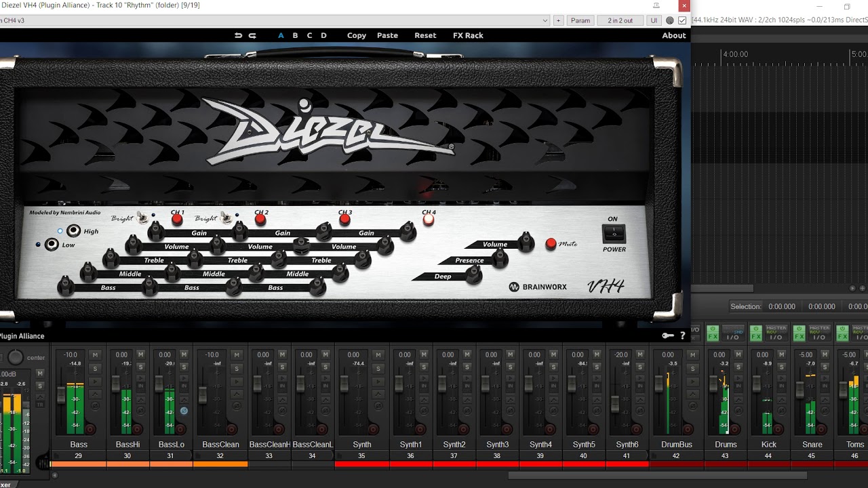
Task: Undo the last plugin change with the left-curved arrow
Action: [x=238, y=35]
